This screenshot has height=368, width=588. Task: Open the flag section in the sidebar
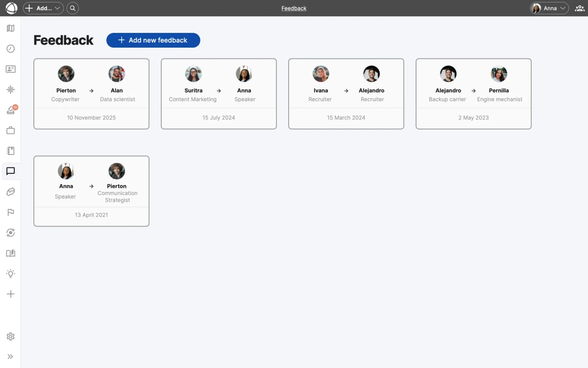tap(10, 212)
